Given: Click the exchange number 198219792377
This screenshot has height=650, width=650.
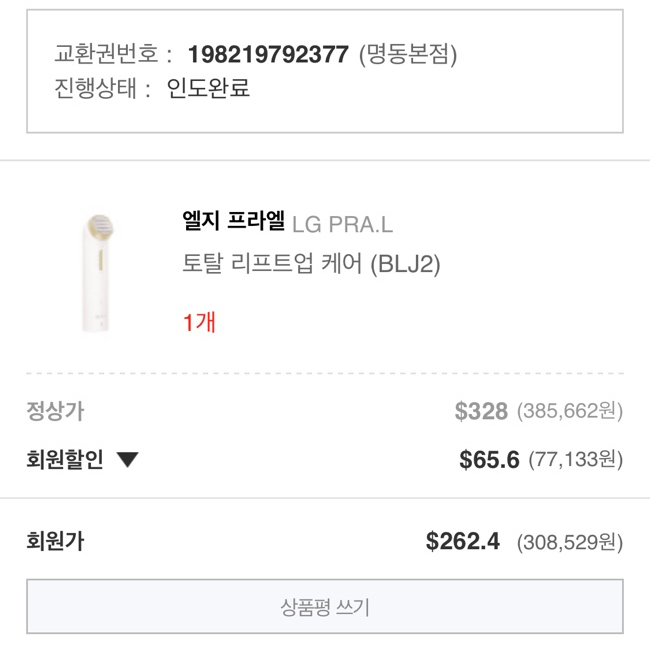Looking at the screenshot, I should click(x=268, y=55).
